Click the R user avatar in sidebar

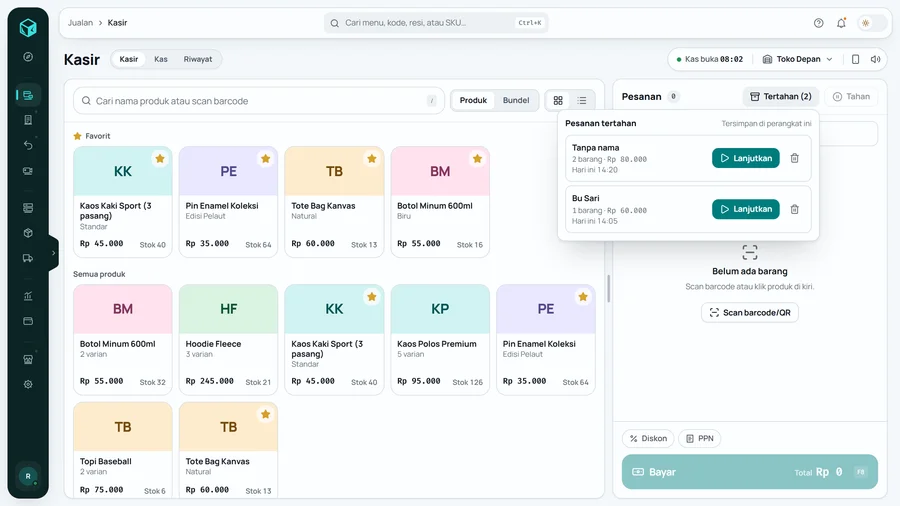(28, 476)
